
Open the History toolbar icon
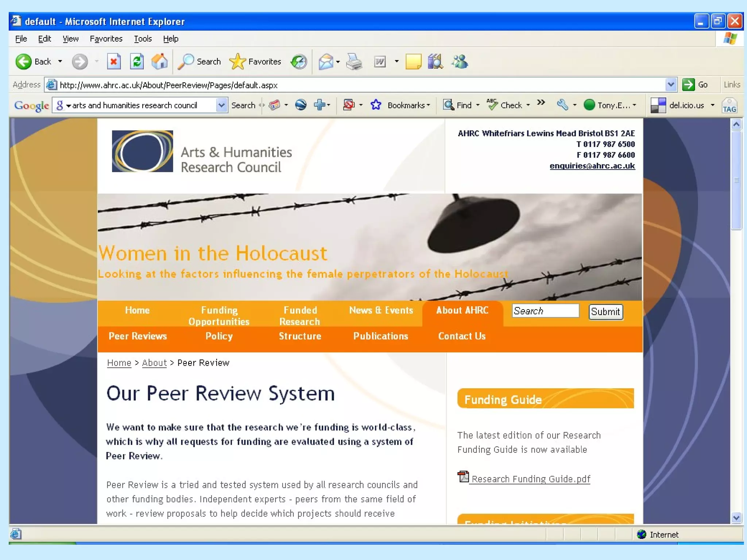pyautogui.click(x=299, y=62)
